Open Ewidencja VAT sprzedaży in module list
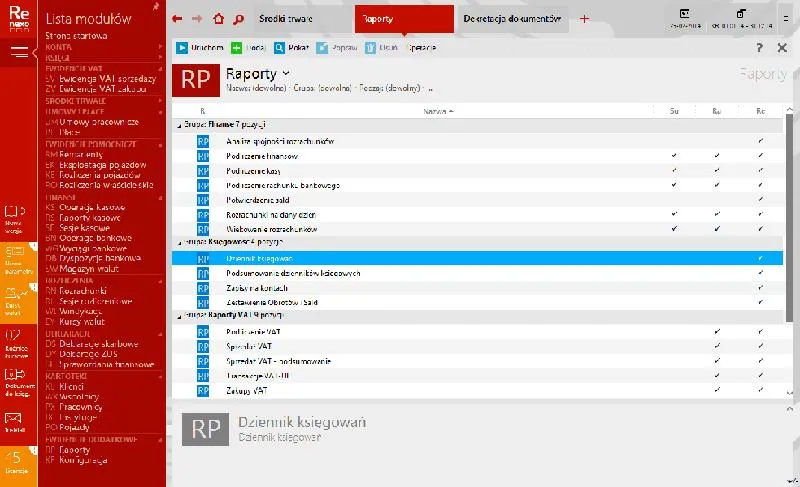This screenshot has height=487, width=800. 101,79
